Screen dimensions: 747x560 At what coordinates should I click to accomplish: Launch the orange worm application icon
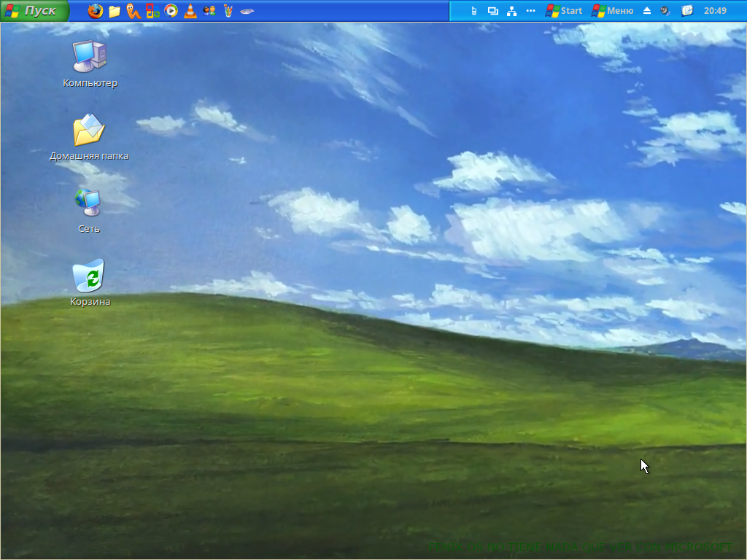pos(133,11)
